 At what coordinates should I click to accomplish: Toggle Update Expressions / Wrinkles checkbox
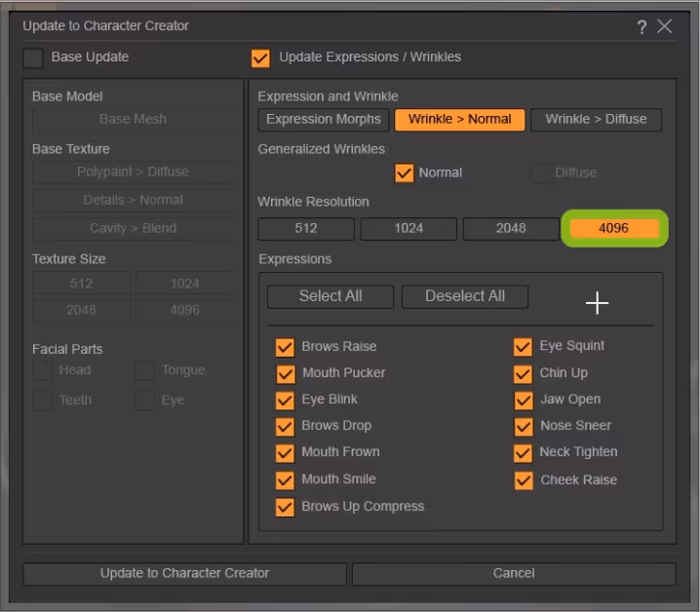click(x=260, y=58)
